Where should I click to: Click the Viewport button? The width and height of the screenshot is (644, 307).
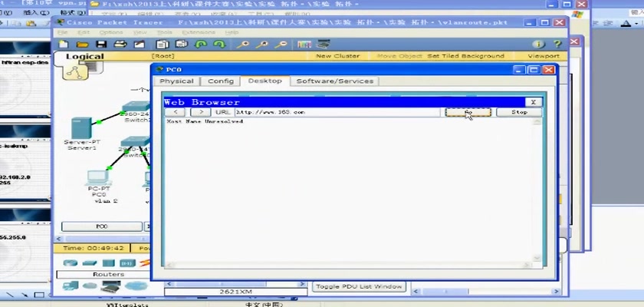click(x=544, y=56)
